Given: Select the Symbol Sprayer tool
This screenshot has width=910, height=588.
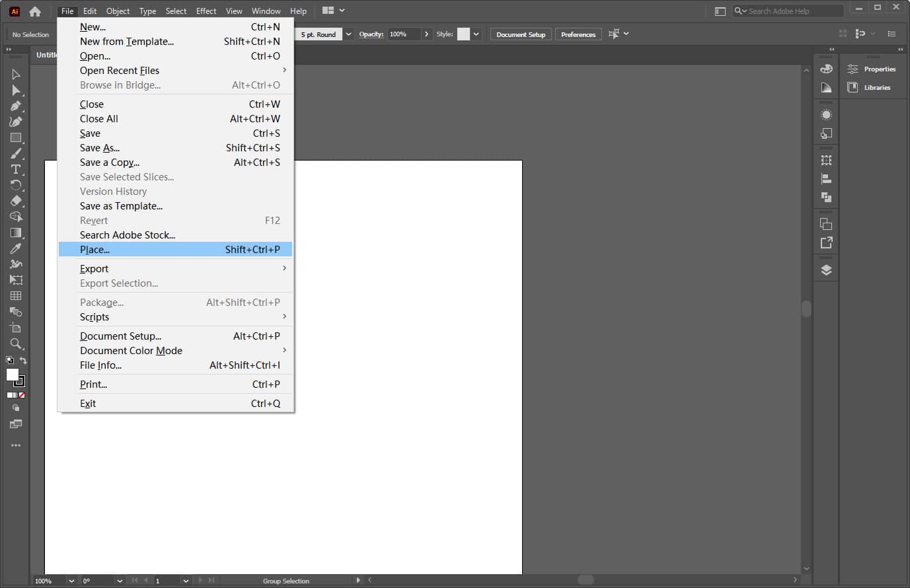Looking at the screenshot, I should point(16,264).
